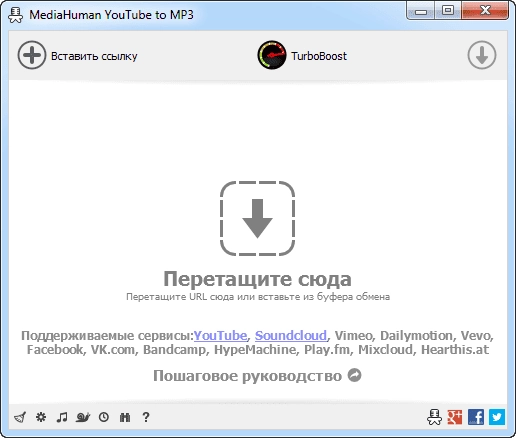Viewport: 516px width, 438px height.
Task: Open the Facebook social icon
Action: 476,417
